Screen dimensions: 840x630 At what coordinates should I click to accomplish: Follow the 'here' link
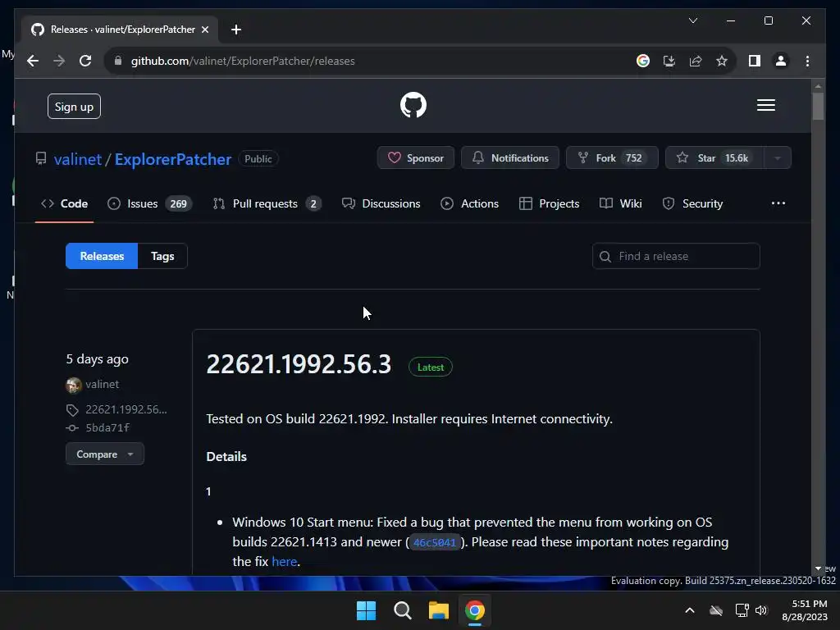[284, 561]
